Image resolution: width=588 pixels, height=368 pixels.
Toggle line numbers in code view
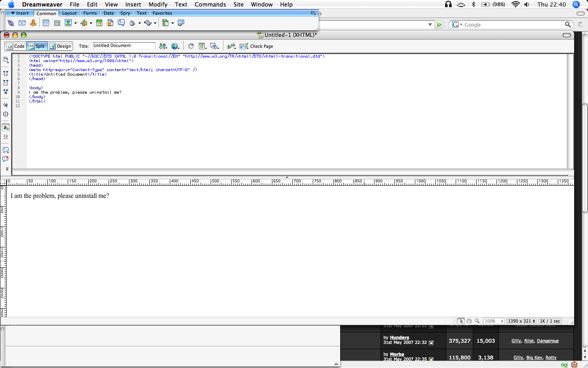(x=6, y=128)
